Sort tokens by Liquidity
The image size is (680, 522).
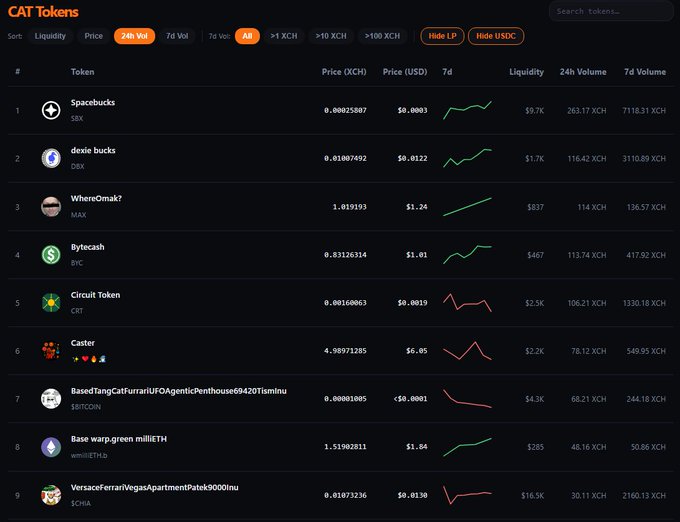[50, 36]
